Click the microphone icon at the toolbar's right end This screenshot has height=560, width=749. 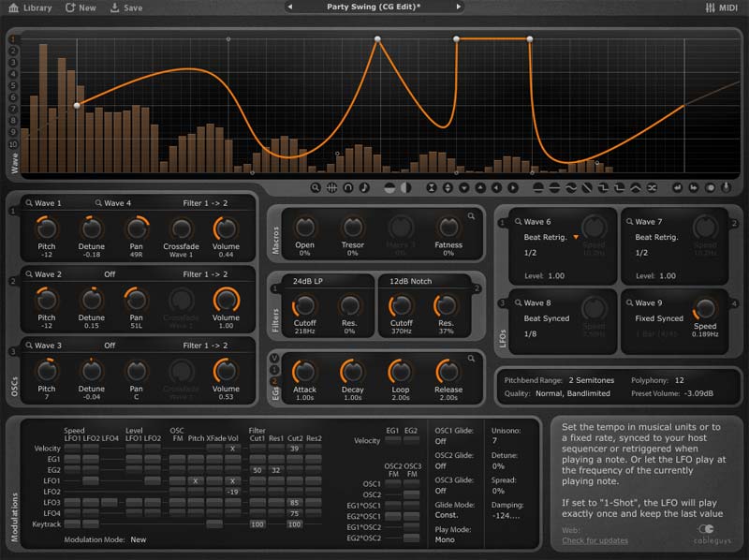(x=725, y=186)
